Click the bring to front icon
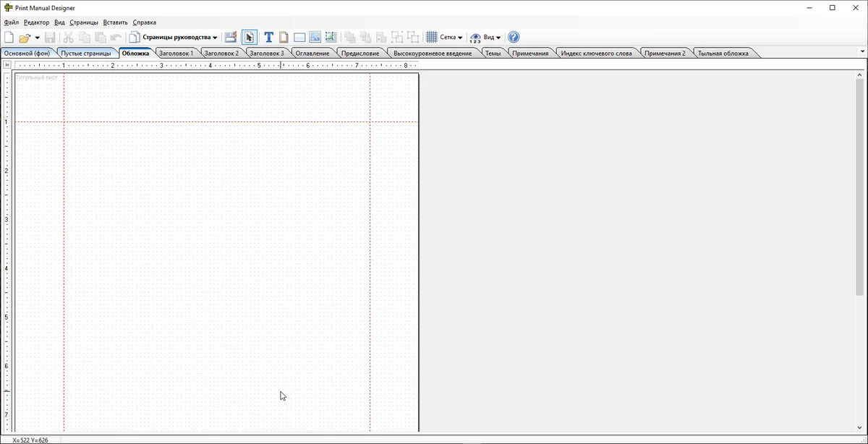Image resolution: width=868 pixels, height=444 pixels. tap(350, 37)
